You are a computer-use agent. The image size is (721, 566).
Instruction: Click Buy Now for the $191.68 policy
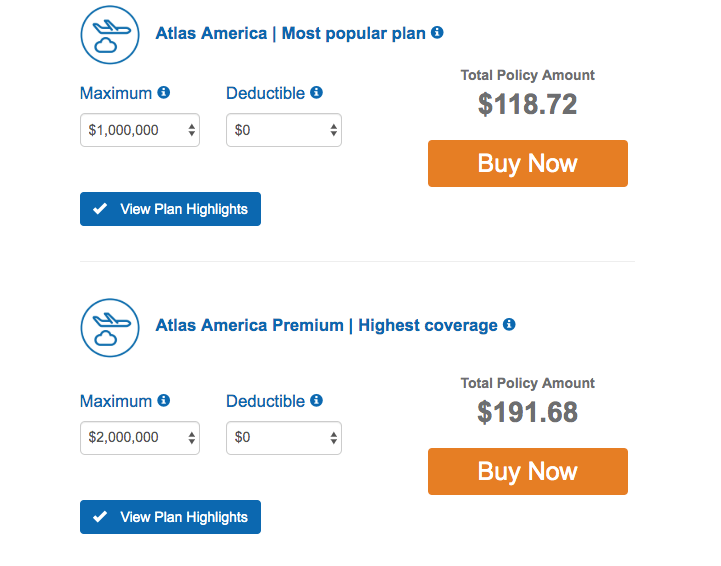pos(528,471)
